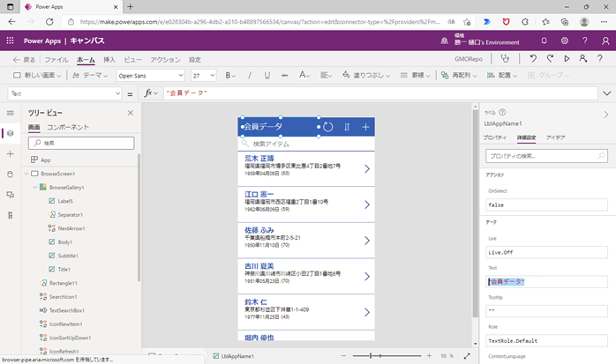
Task: Click the formula bar input
Action: point(380,93)
